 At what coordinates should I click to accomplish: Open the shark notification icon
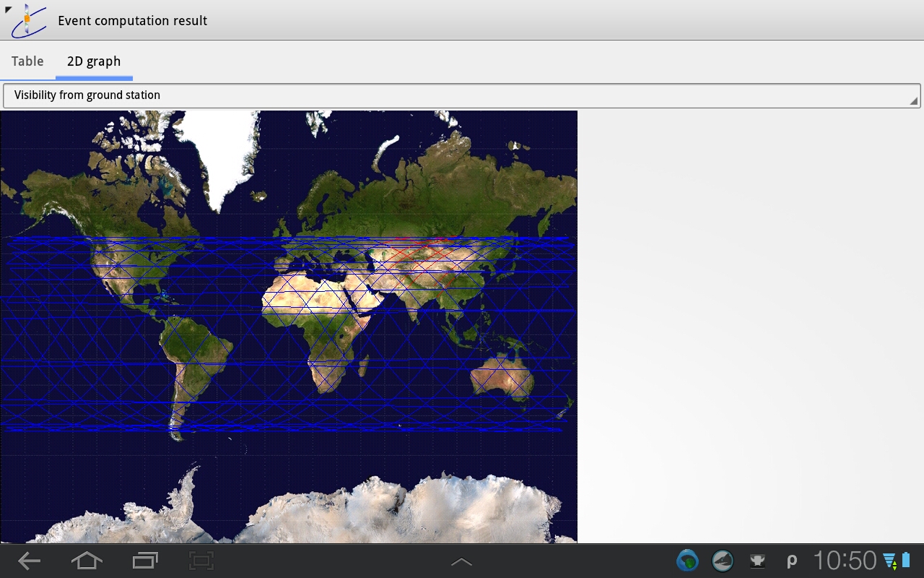(x=722, y=561)
